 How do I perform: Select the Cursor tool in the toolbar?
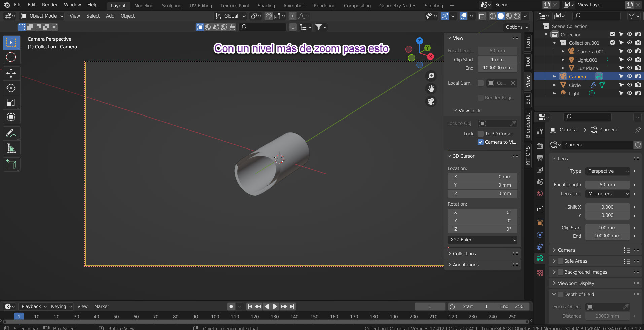coord(11,57)
